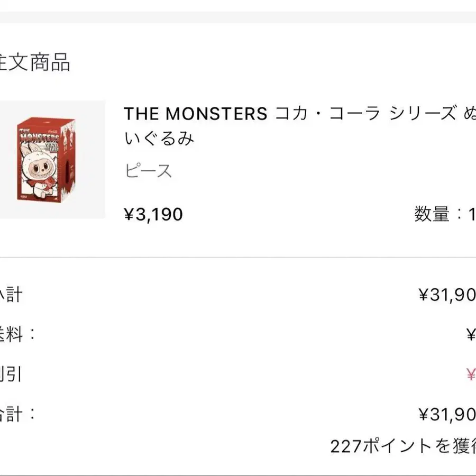476x476 pixels.
Task: Open THE MONSTERS コカ・コーラ シリーズ product title
Action: [x=300, y=114]
